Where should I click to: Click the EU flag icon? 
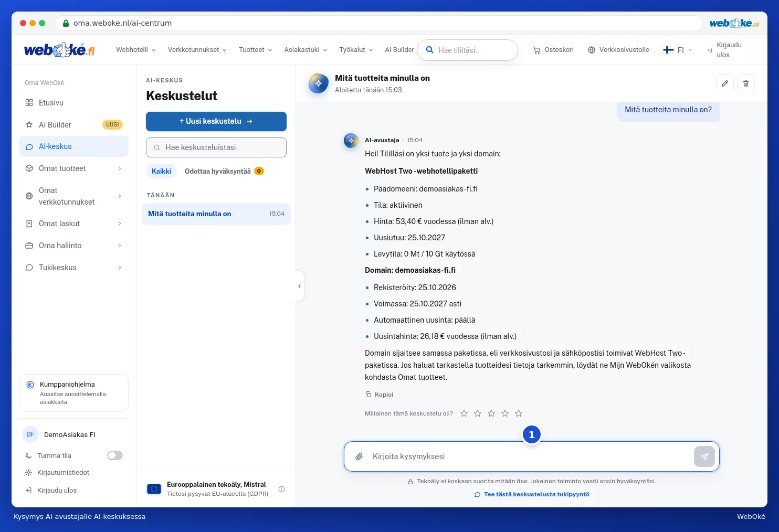tap(154, 489)
